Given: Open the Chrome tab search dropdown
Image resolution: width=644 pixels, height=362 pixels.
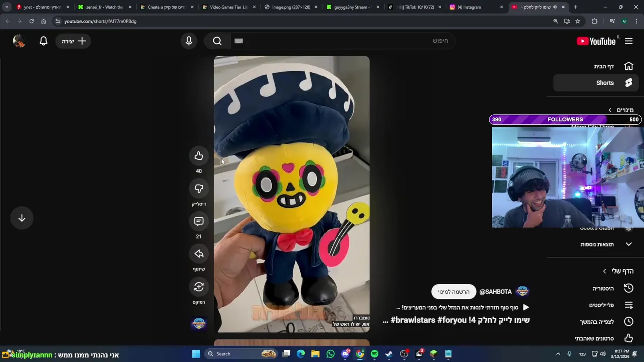Looking at the screenshot, I should [x=7, y=7].
